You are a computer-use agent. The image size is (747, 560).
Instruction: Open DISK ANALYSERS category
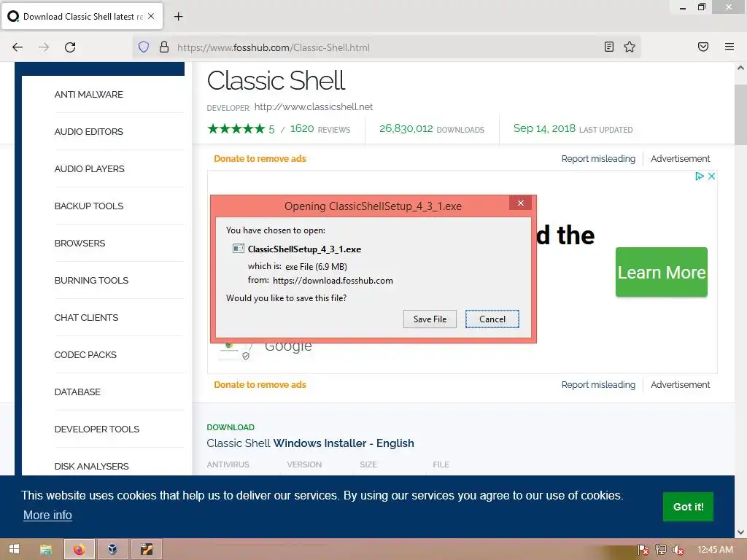[91, 466]
